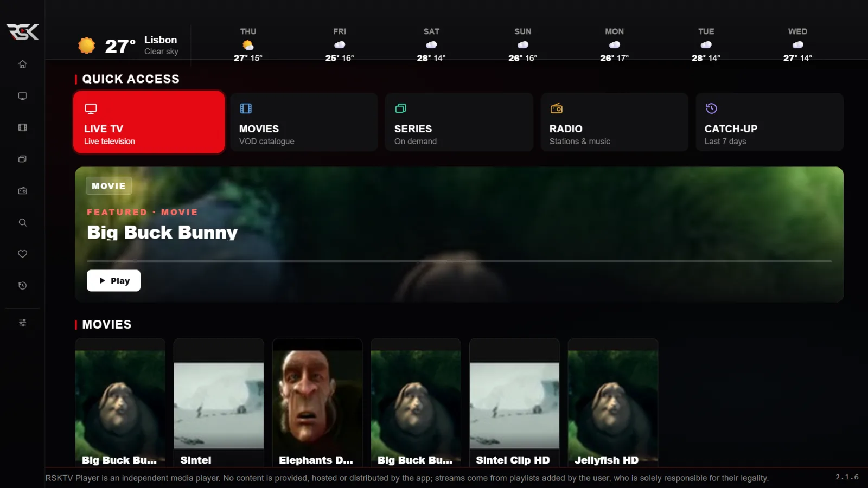Select Tuesday forecast cloud icon
Image resolution: width=868 pixels, height=488 pixels.
tap(706, 45)
